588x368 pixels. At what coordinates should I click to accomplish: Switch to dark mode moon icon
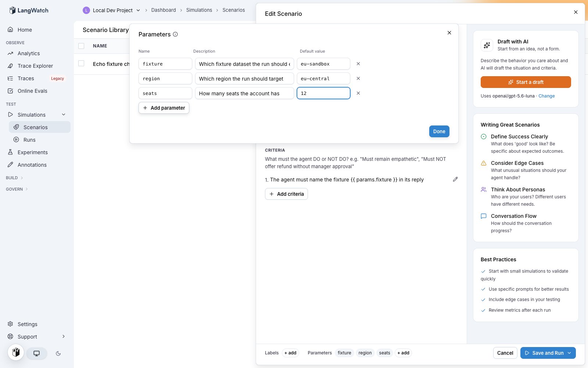point(58,353)
